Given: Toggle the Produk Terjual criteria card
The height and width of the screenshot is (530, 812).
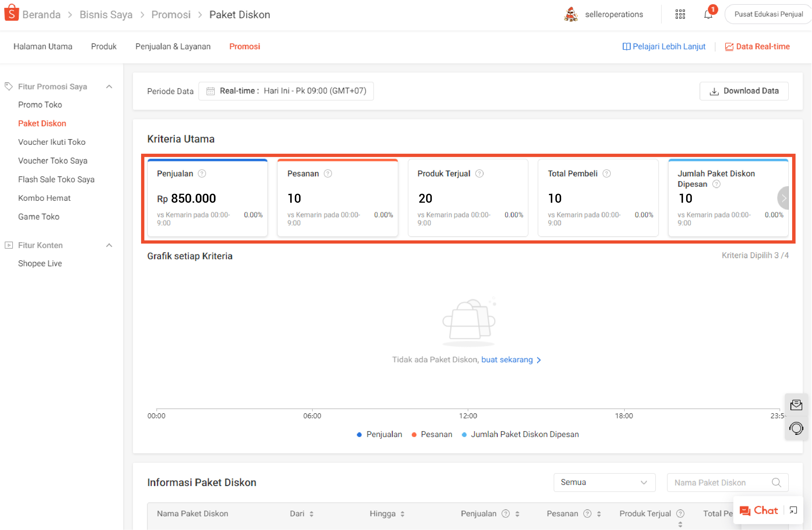Looking at the screenshot, I should tap(467, 198).
